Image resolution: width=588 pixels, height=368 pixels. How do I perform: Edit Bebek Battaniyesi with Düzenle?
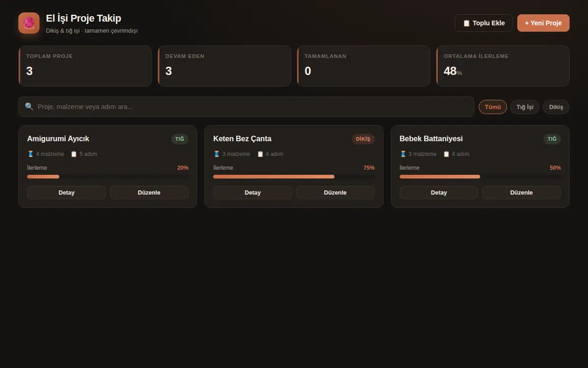521,193
